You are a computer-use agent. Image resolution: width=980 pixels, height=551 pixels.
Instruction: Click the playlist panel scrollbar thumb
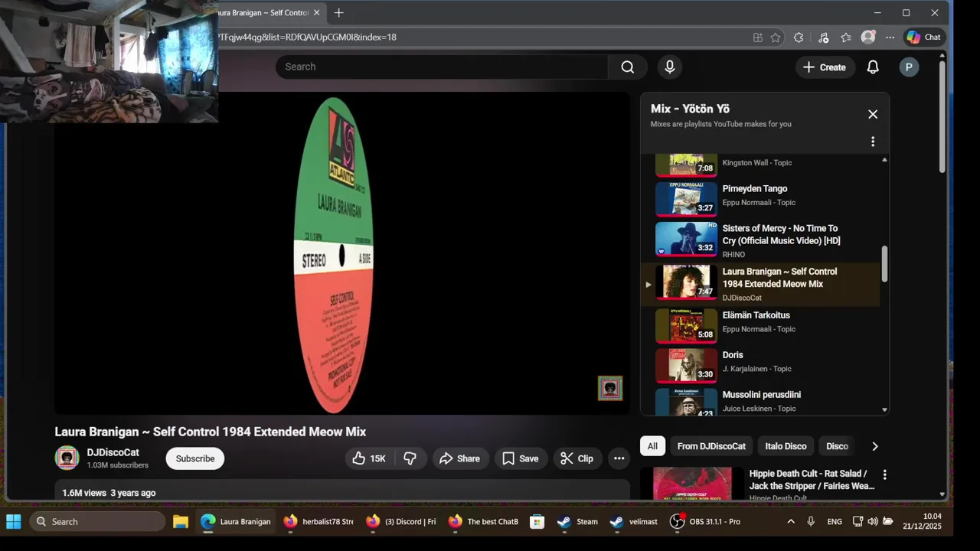(884, 263)
